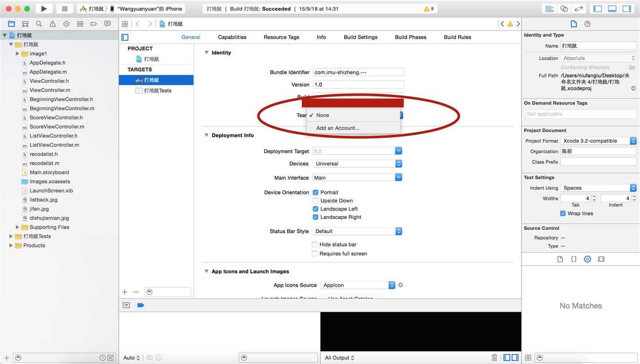Enable Upside Down orientation

point(315,200)
